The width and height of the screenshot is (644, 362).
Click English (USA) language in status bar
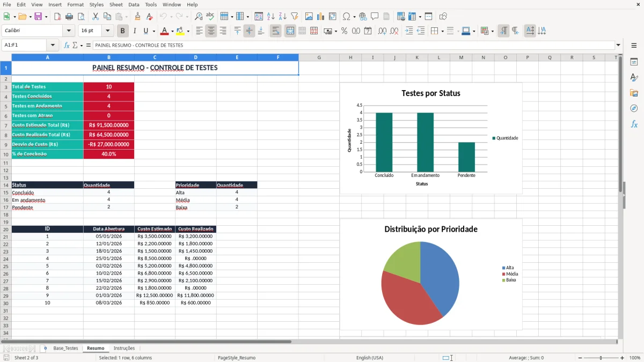(x=370, y=358)
